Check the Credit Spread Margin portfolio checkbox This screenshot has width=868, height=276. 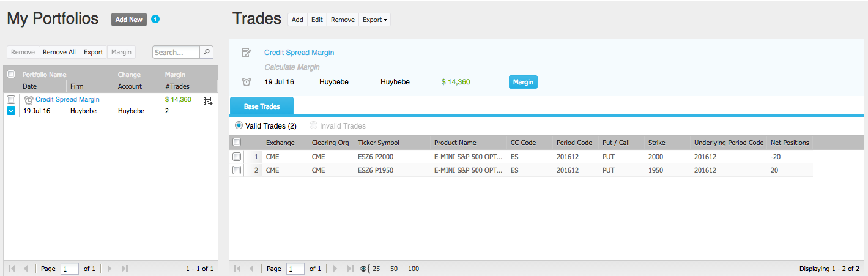point(11,99)
